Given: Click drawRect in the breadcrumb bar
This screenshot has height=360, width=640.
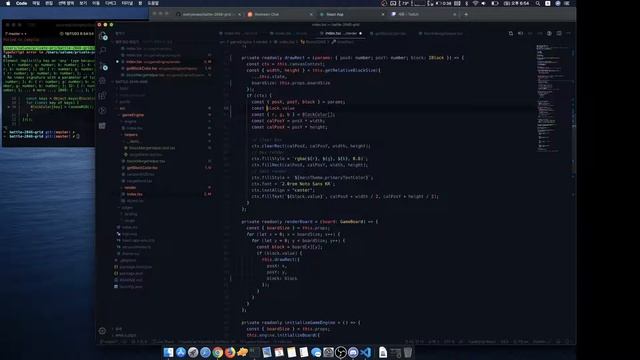Looking at the screenshot, I should pos(343,42).
